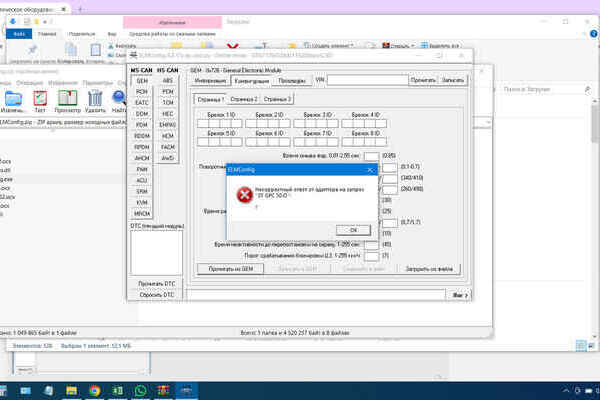Click the Шаг > button
Viewport: 600px width, 400px height.
click(460, 295)
